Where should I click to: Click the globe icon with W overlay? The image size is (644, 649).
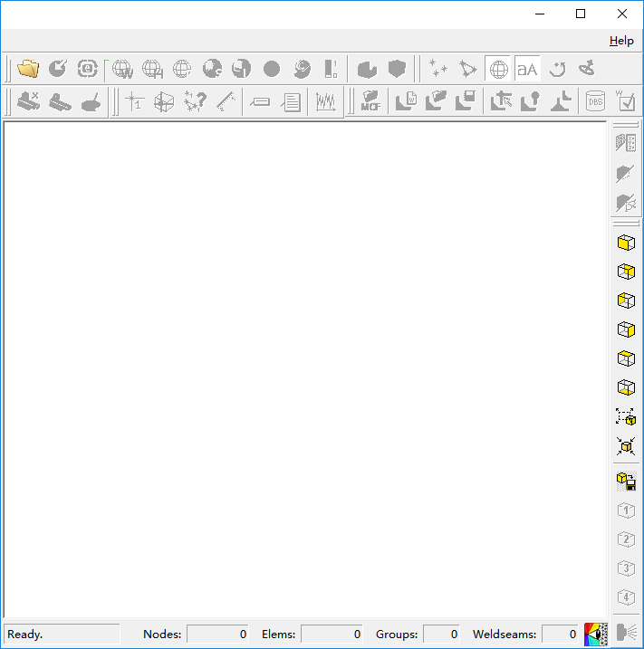(x=122, y=69)
